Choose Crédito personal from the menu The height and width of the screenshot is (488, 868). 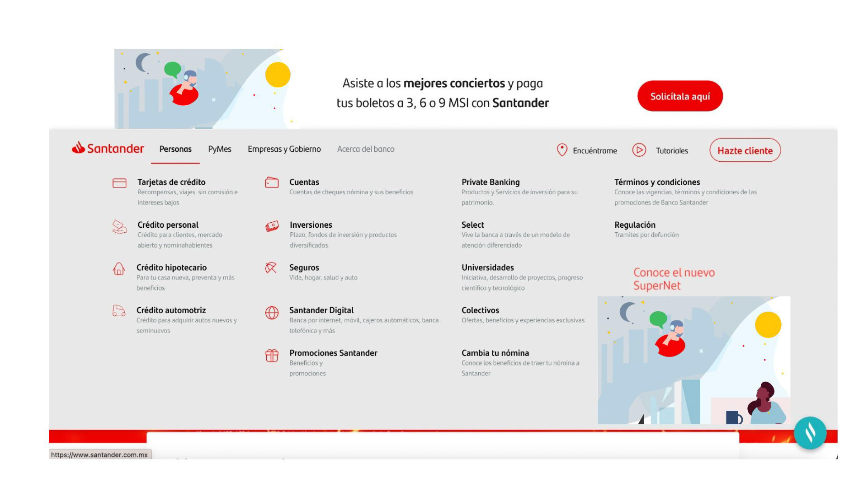tap(168, 225)
